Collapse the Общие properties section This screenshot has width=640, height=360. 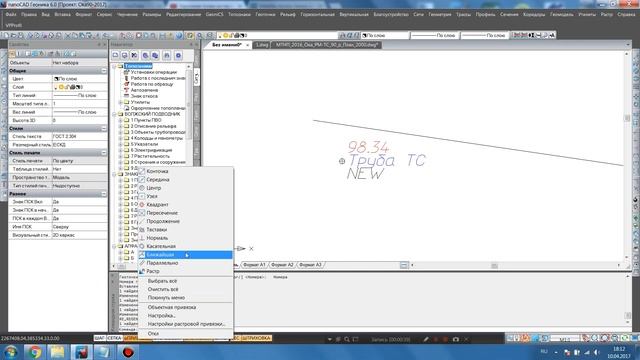point(104,71)
